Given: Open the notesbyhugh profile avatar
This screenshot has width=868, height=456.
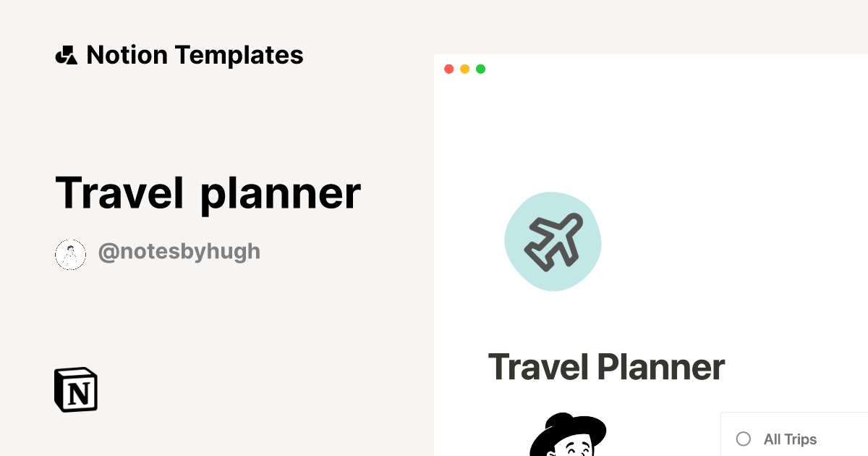Looking at the screenshot, I should [70, 254].
